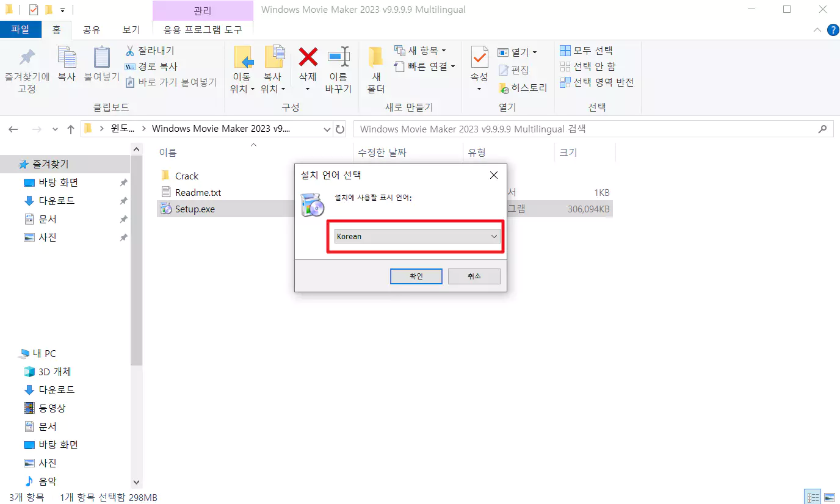The image size is (840, 504).
Task: Switch to Large icons view icon
Action: (829, 497)
